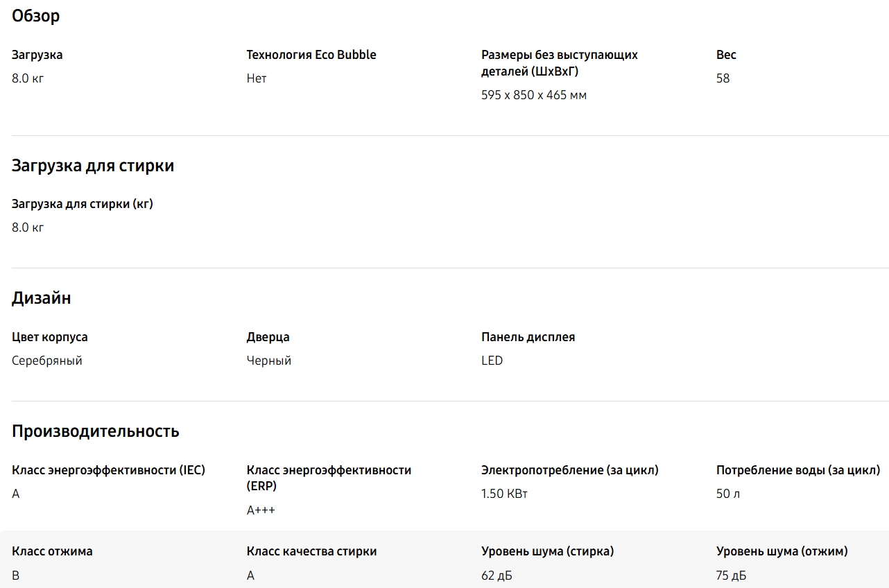Click the "Обзор" section heading
The width and height of the screenshot is (889, 588).
coord(36,16)
